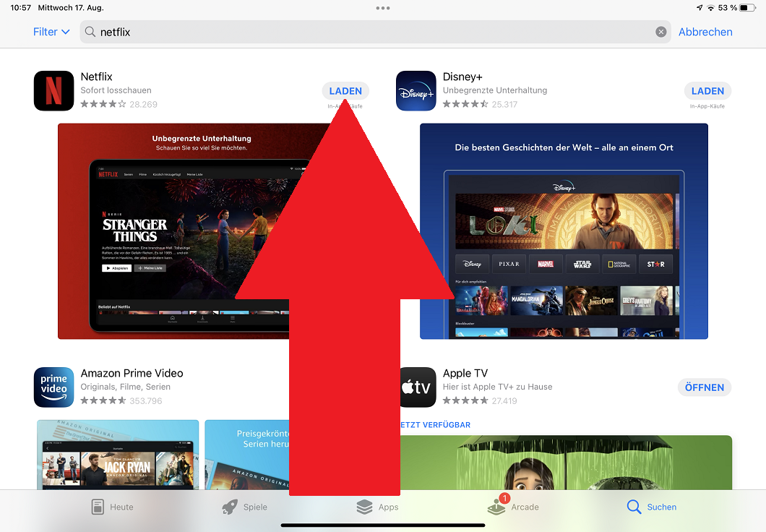Tap the Netflix star rating 28.269
Image resolution: width=766 pixels, height=532 pixels.
point(119,104)
